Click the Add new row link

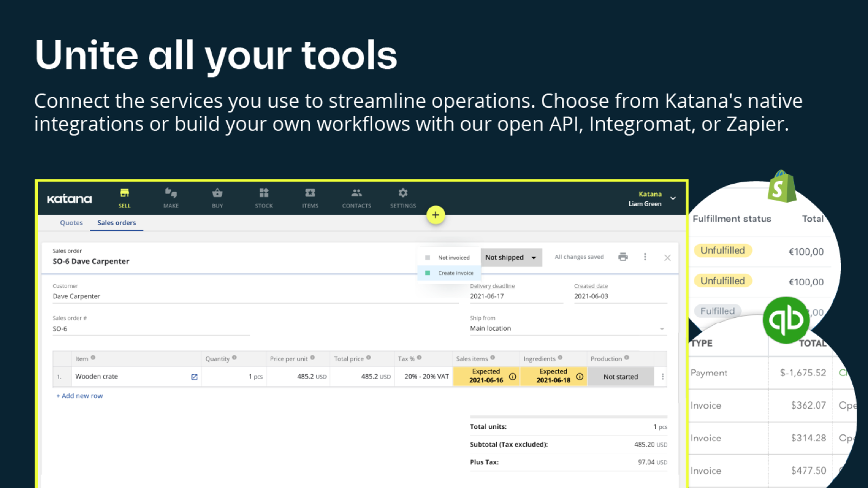[80, 396]
